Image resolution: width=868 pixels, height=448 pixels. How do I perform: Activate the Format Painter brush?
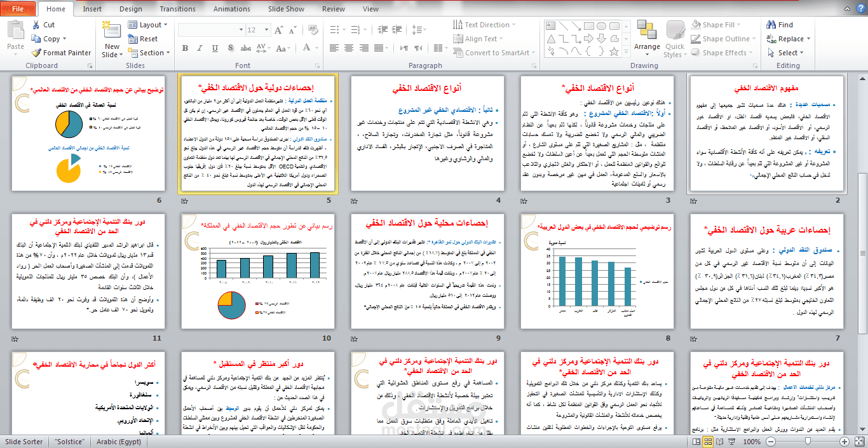pyautogui.click(x=36, y=53)
